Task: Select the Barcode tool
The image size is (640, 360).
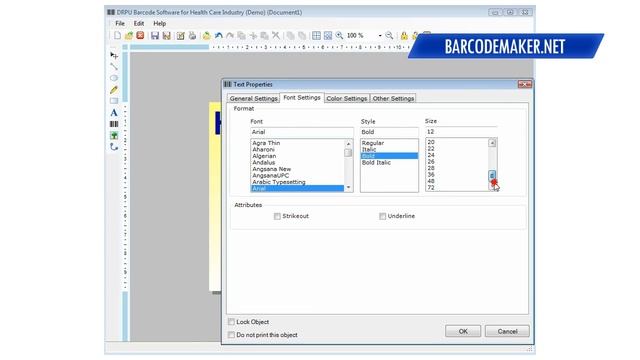Action: (x=114, y=124)
